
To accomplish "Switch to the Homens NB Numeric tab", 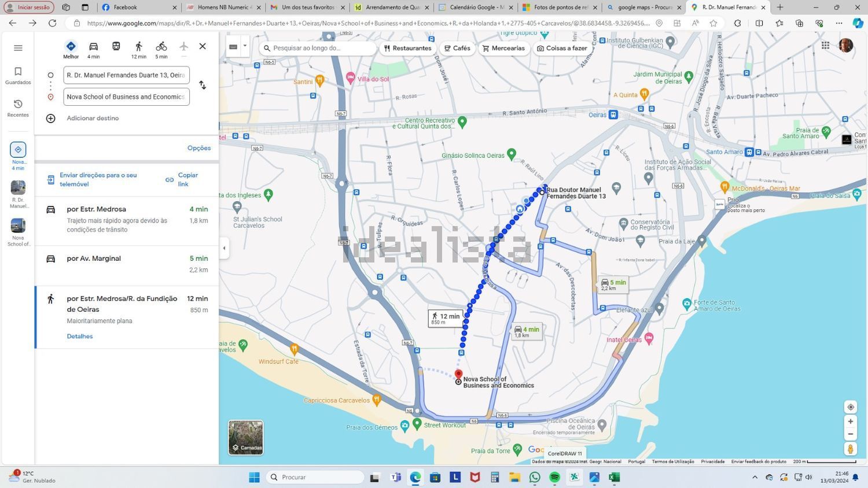I will (223, 8).
